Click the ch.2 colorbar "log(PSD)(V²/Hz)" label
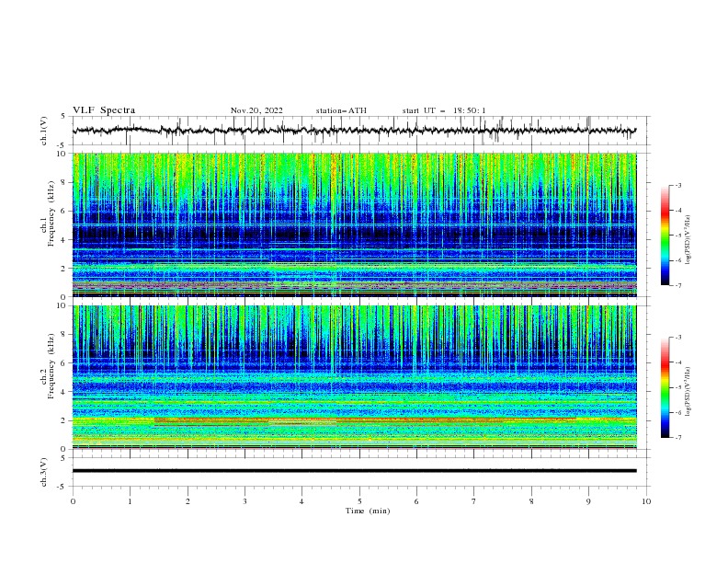 pyautogui.click(x=688, y=392)
